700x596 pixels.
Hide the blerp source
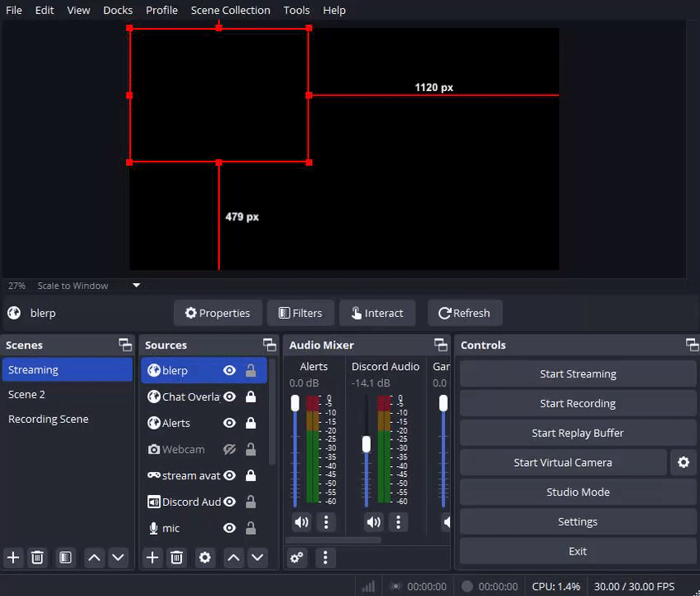click(x=229, y=371)
